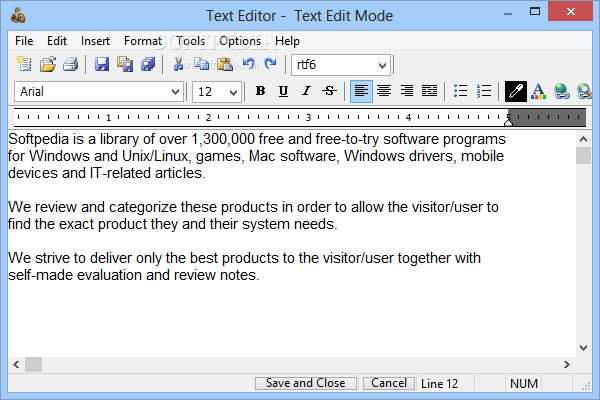
Task: Open the File menu
Action: (x=24, y=41)
